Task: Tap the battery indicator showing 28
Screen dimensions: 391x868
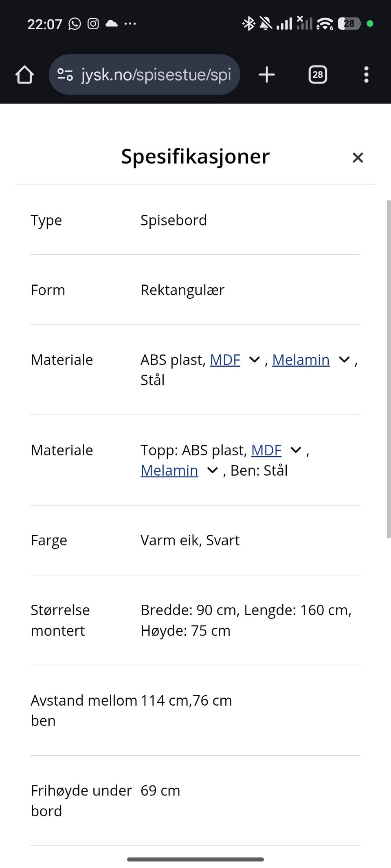Action: (349, 24)
